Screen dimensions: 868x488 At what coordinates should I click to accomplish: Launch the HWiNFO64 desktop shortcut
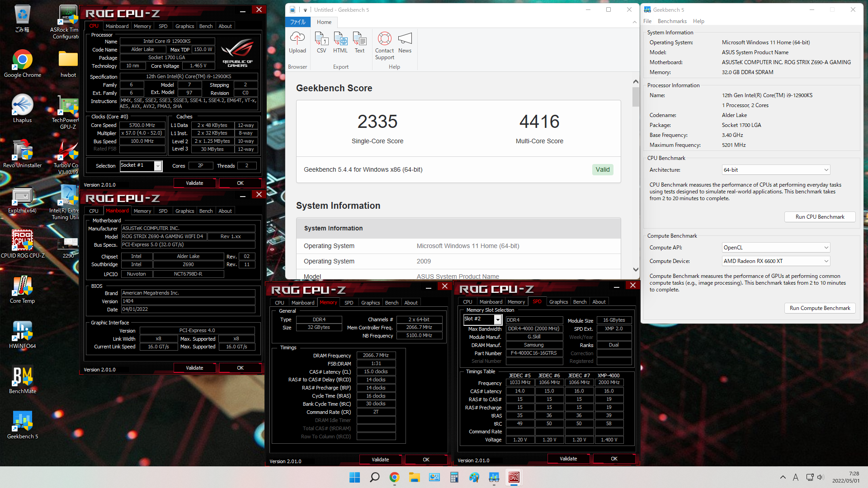23,335
